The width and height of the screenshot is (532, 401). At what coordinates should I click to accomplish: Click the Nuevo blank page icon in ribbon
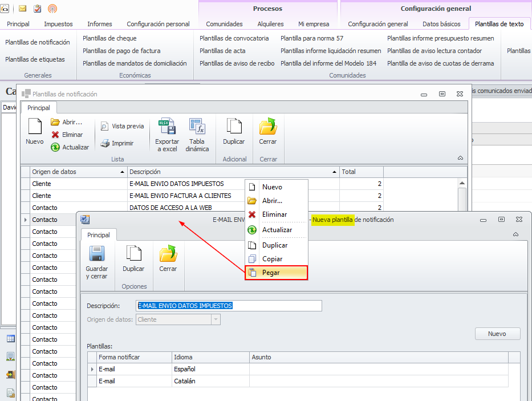pyautogui.click(x=35, y=128)
